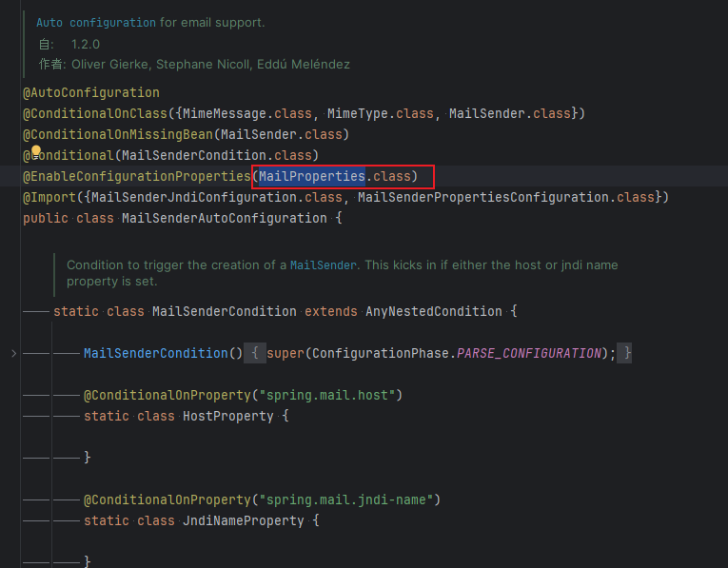Click the HostProperty class name
728x568 pixels.
tap(228, 417)
